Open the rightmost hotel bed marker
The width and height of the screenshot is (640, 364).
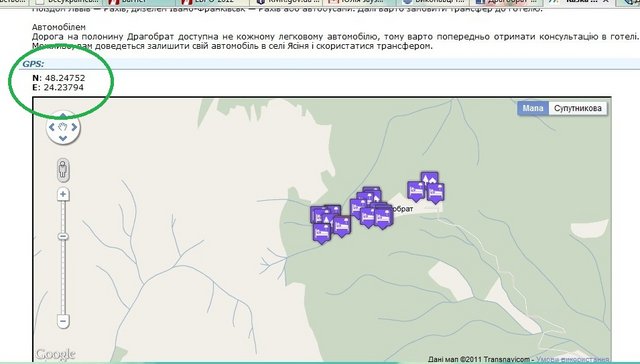pos(436,193)
